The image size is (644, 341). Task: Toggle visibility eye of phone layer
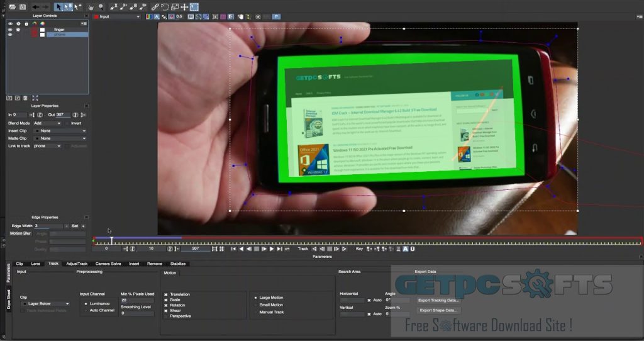[10, 35]
